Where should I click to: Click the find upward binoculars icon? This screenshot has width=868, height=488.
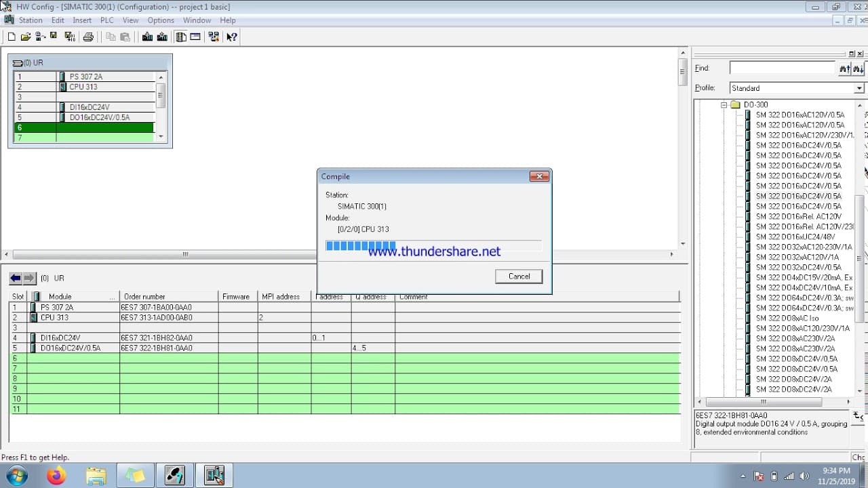click(x=845, y=68)
